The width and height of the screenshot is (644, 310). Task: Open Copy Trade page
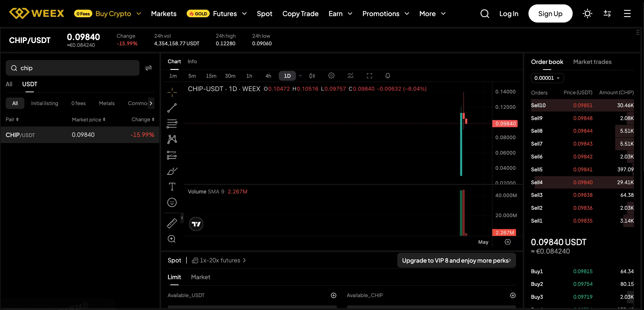click(300, 14)
